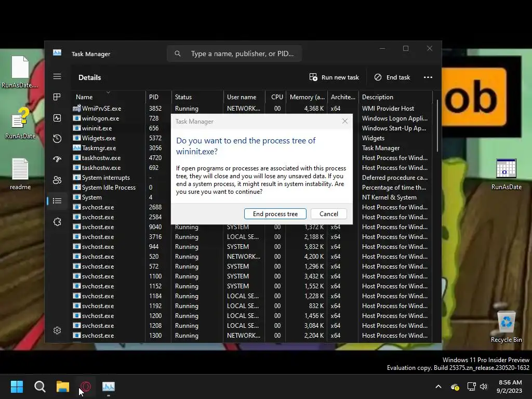Select the WmiPrvSE.exe process row
The height and width of the screenshot is (399, 532).
252,108
